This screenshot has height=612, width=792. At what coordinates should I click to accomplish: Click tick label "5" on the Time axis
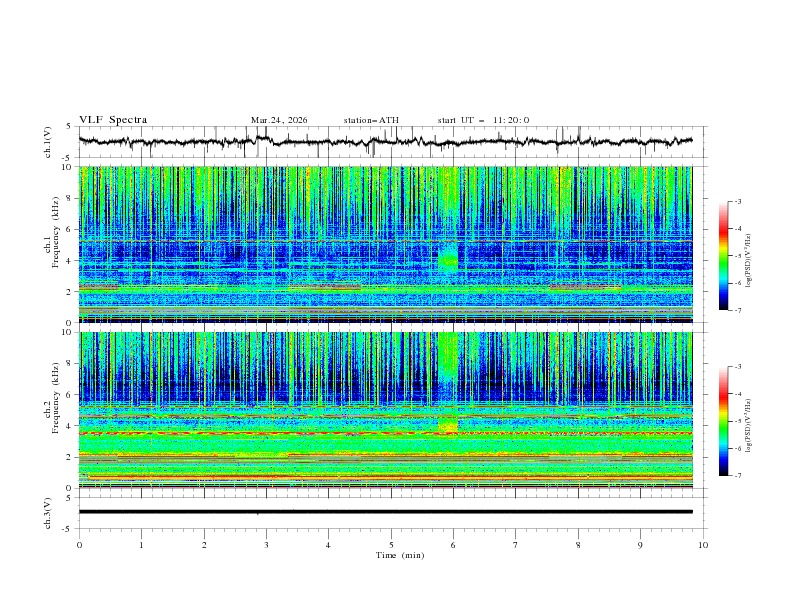[x=391, y=545]
